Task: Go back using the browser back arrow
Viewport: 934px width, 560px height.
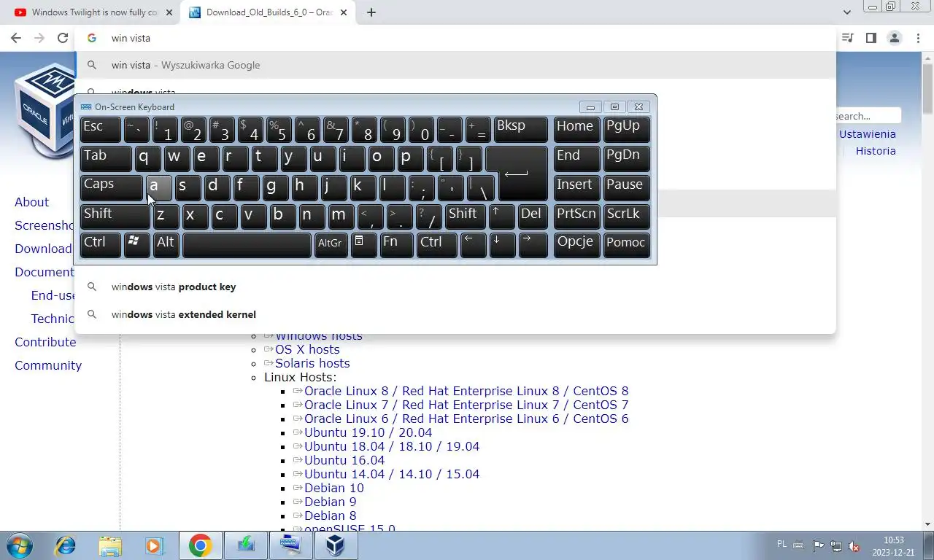Action: pos(16,38)
